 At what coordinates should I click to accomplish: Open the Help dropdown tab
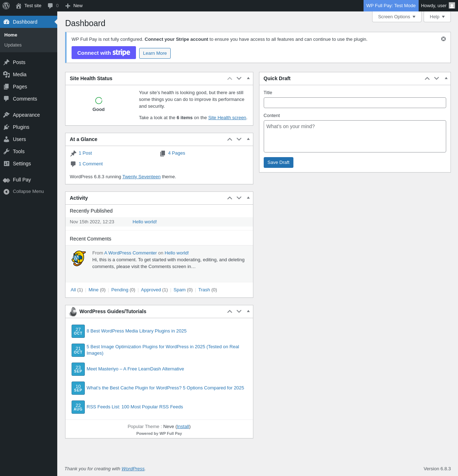(437, 17)
